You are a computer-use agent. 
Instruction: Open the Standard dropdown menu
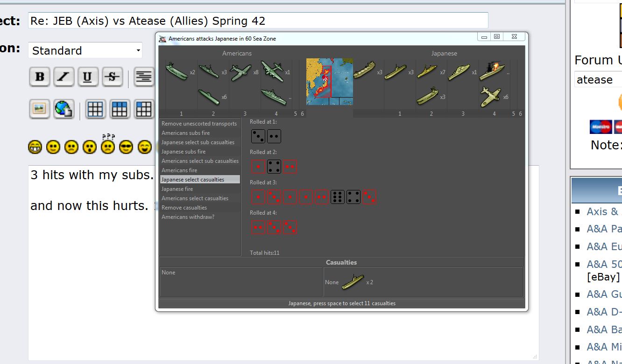pyautogui.click(x=85, y=50)
